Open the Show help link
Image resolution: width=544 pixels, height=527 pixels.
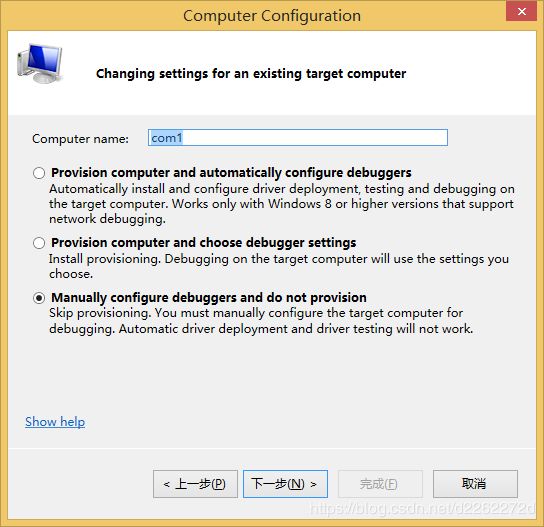coord(55,422)
